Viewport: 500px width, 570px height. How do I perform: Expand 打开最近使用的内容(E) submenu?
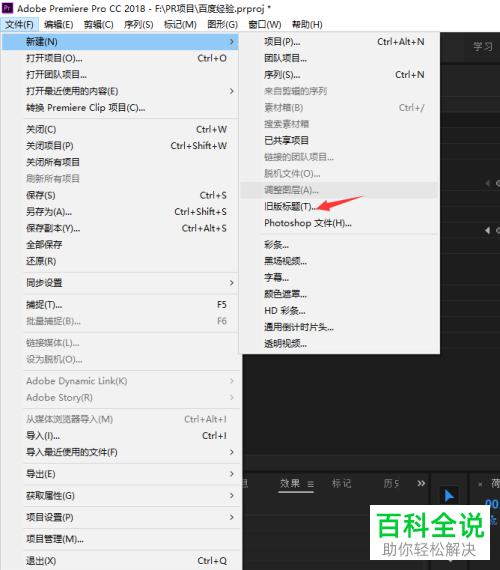click(120, 91)
